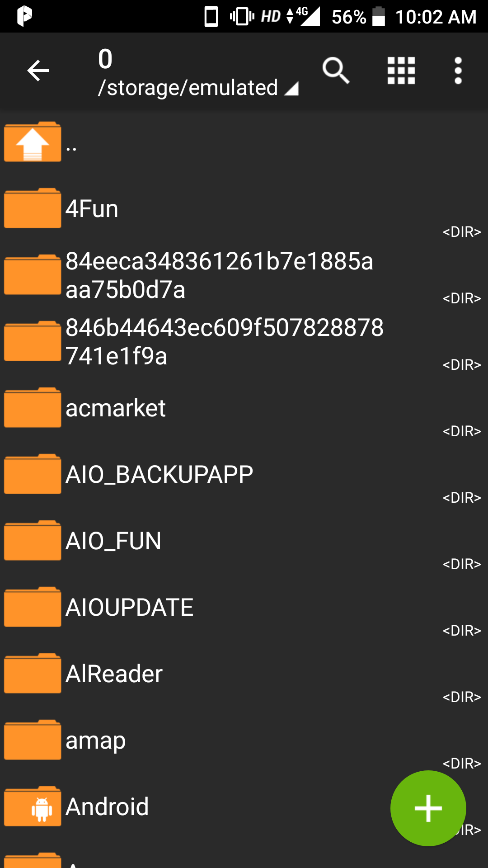Open the AIOUPDATE directory

tap(129, 608)
